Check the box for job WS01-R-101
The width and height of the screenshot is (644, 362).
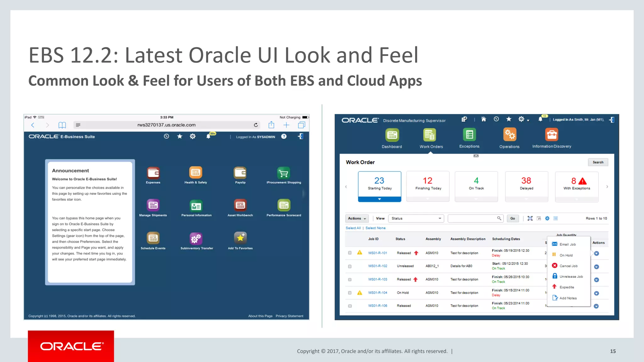[x=350, y=253]
